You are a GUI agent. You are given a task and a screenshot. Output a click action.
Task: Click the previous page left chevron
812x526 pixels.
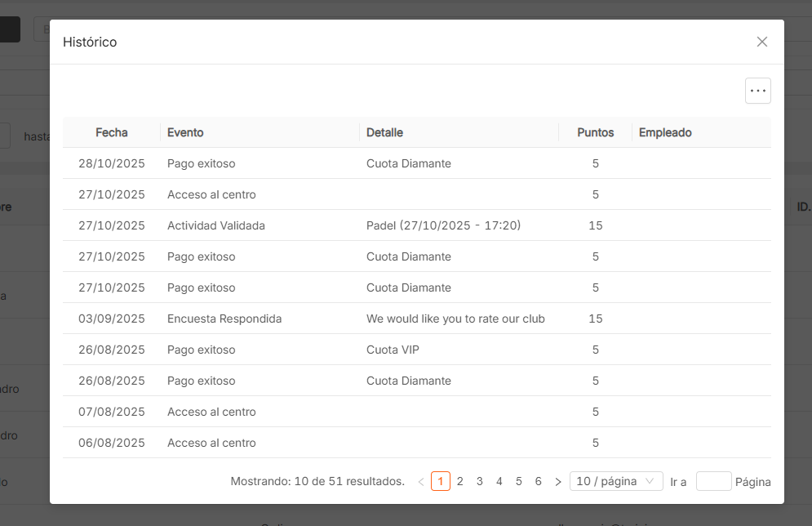421,482
